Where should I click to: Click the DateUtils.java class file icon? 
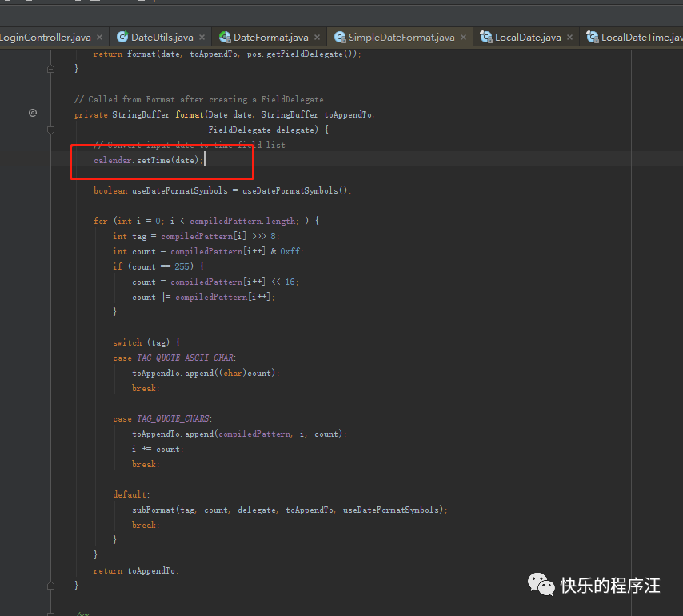pyautogui.click(x=122, y=37)
